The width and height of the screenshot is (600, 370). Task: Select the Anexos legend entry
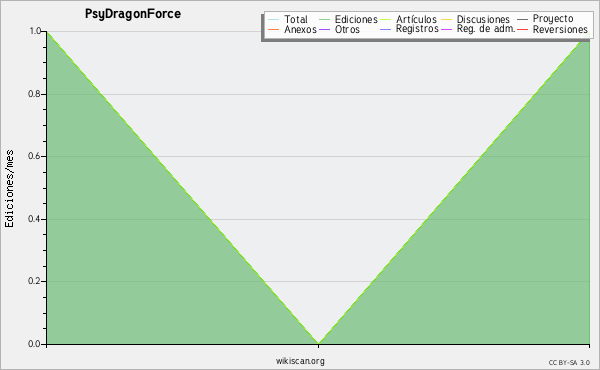tap(292, 29)
